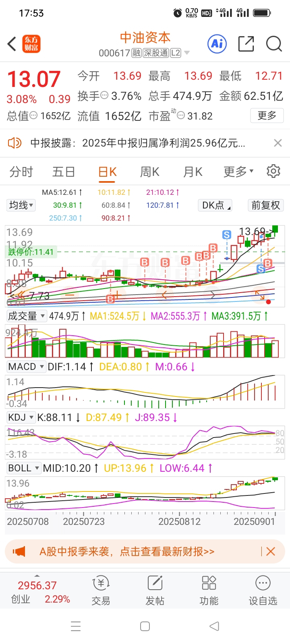Image resolution: width=290 pixels, height=644 pixels.
Task: Tap the current price 13.07
Action: pos(34,79)
